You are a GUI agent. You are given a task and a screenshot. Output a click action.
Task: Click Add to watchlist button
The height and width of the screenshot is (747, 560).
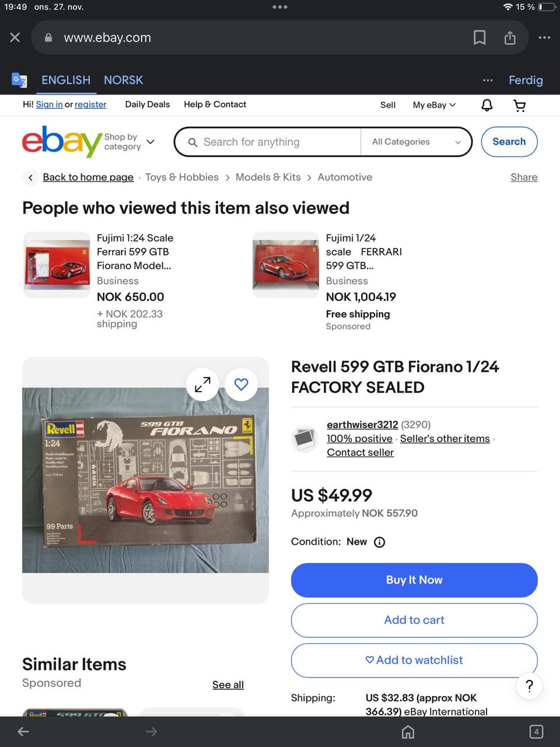(x=414, y=660)
